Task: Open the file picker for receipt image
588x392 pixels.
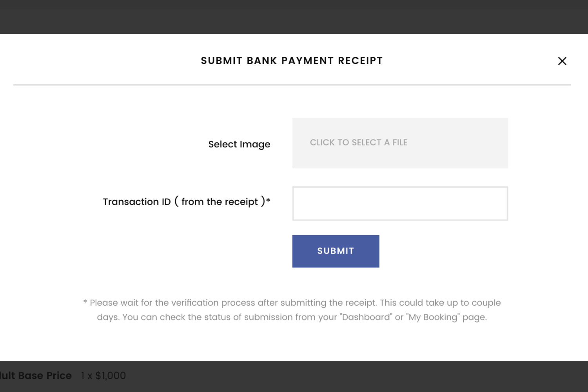Action: click(x=400, y=143)
